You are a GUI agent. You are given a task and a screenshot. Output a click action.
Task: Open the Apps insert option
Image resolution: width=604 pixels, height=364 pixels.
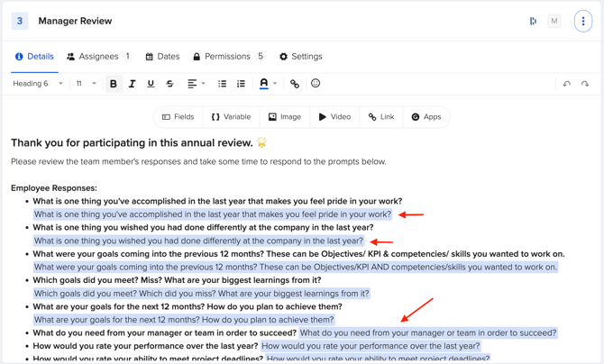tap(426, 117)
